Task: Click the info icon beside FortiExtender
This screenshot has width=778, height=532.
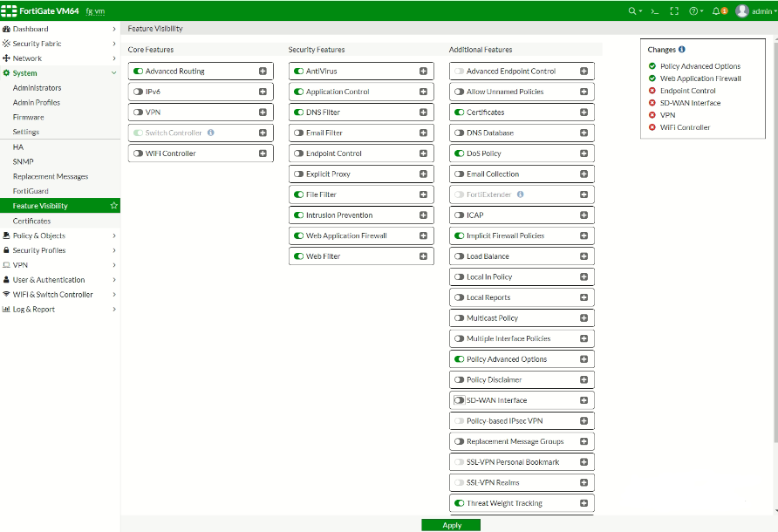Action: tap(520, 194)
